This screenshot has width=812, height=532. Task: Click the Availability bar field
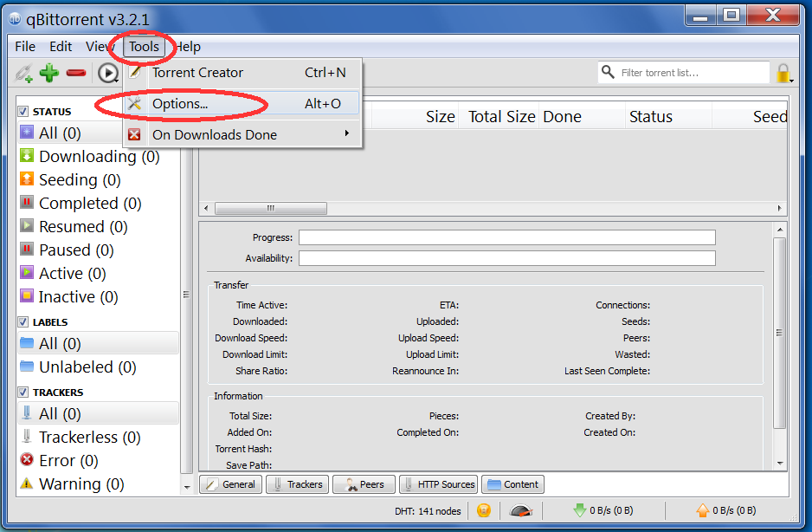507,258
